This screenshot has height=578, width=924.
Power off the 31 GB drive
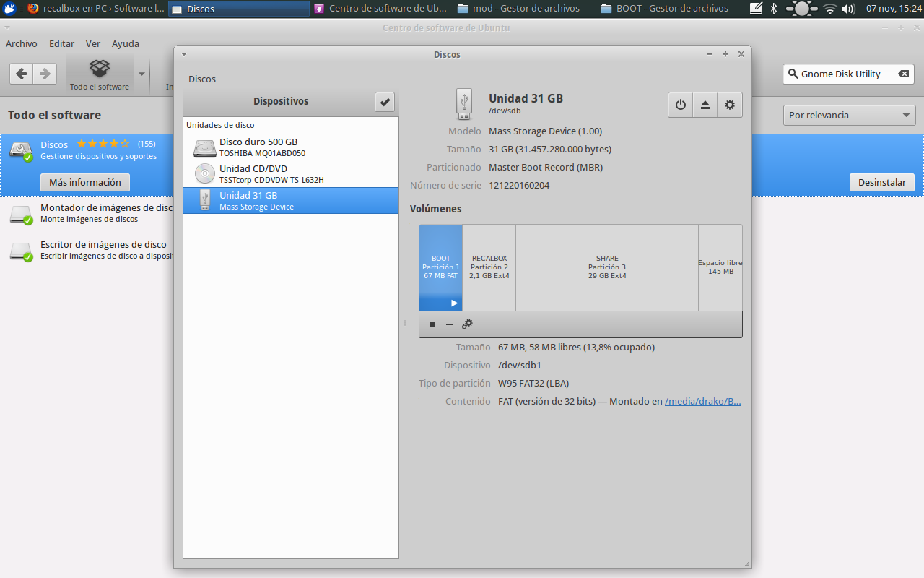click(x=680, y=105)
